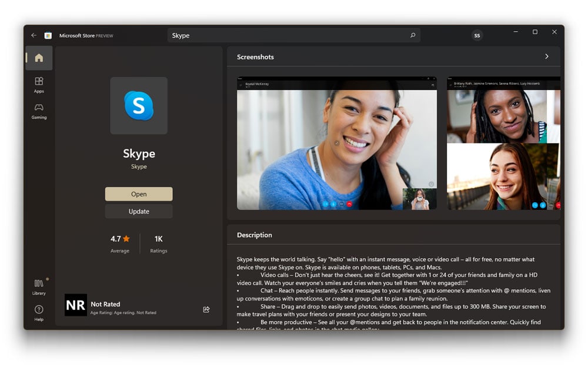Click the 'Age Rating: Age rating. Not Rated' text
This screenshot has height=367, width=588.
coord(123,312)
